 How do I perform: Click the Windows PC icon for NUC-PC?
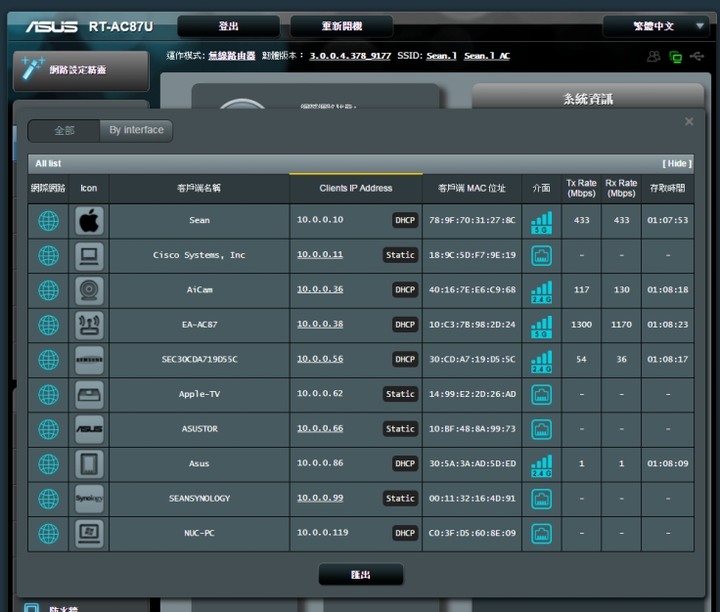(x=89, y=533)
